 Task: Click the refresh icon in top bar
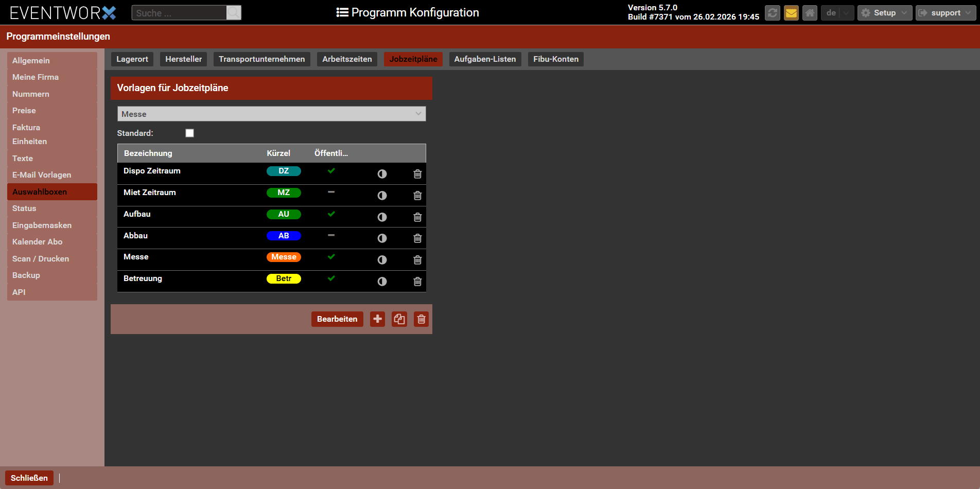pyautogui.click(x=772, y=13)
